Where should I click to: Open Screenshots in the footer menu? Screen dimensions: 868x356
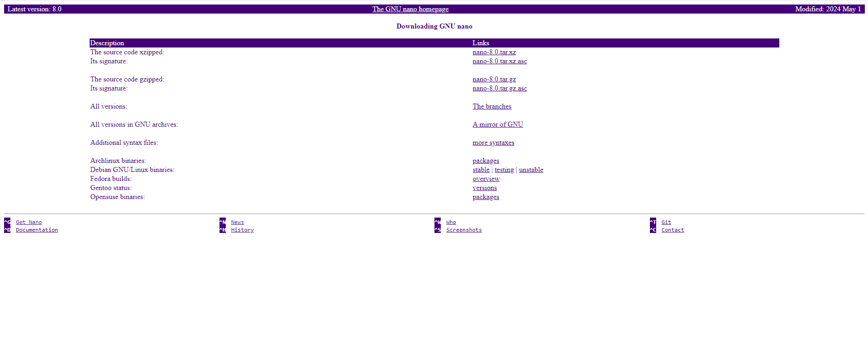coord(464,230)
